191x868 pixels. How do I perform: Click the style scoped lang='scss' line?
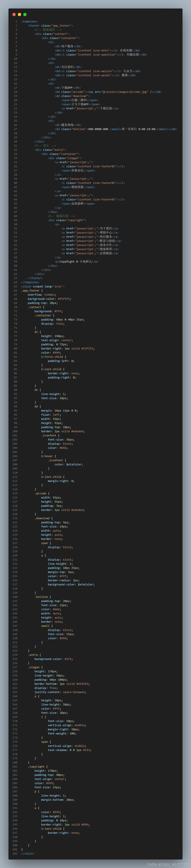[x=43, y=286]
